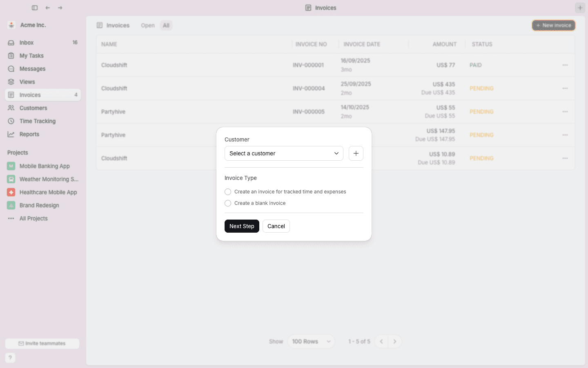
Task: Open Customers in the sidebar
Action: coord(43,108)
